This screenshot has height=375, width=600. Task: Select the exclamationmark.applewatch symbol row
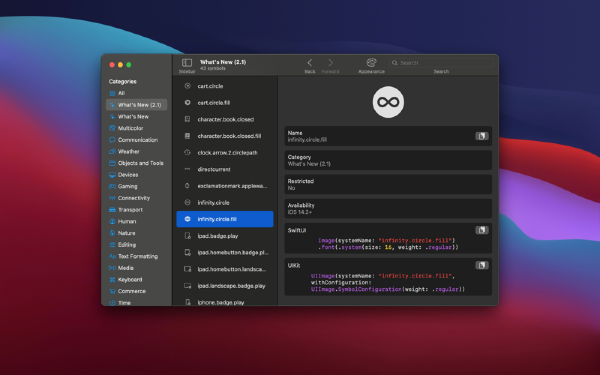tap(225, 186)
